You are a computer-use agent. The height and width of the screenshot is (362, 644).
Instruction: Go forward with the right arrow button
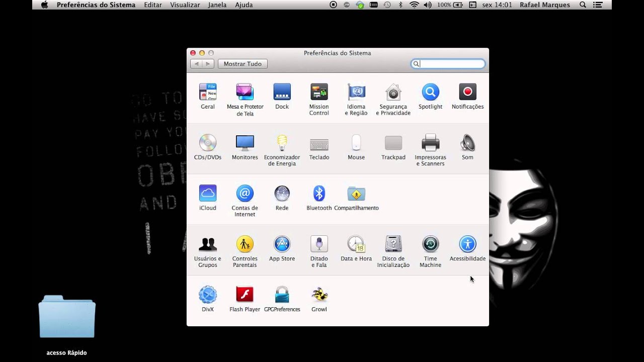pos(208,64)
